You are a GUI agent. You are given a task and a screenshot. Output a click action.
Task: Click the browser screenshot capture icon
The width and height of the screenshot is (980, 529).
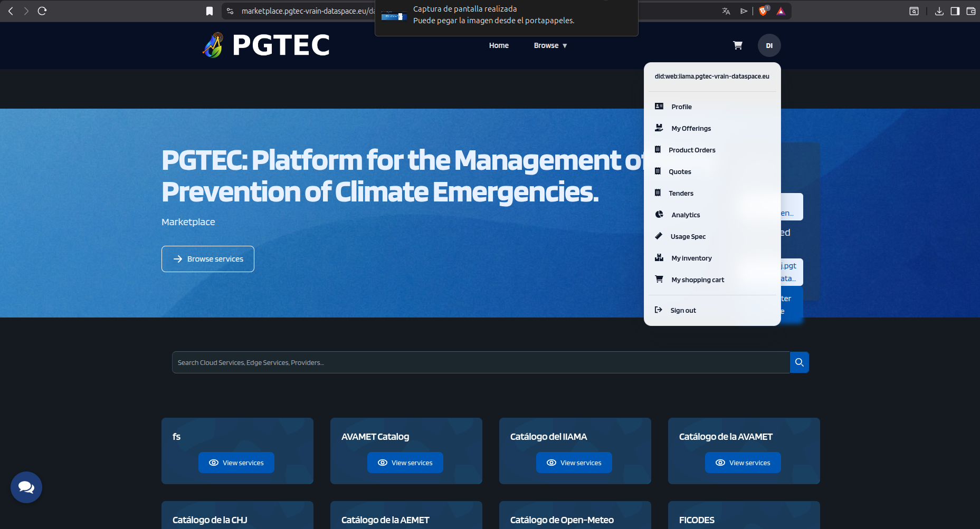pyautogui.click(x=914, y=11)
